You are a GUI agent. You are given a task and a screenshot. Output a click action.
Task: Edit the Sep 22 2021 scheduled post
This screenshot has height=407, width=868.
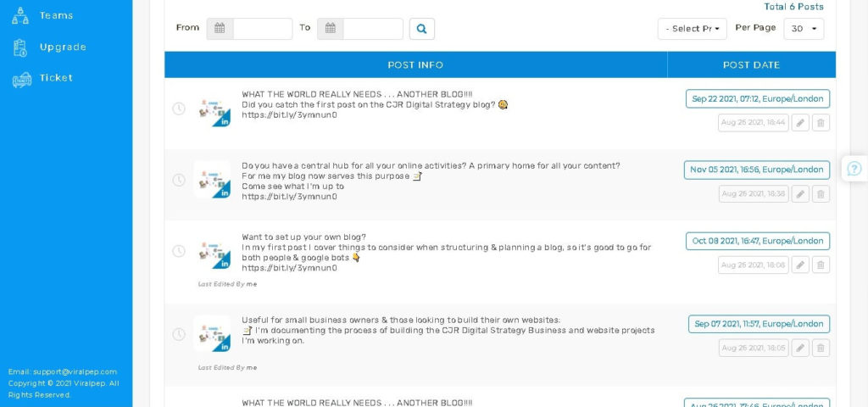pyautogui.click(x=800, y=123)
